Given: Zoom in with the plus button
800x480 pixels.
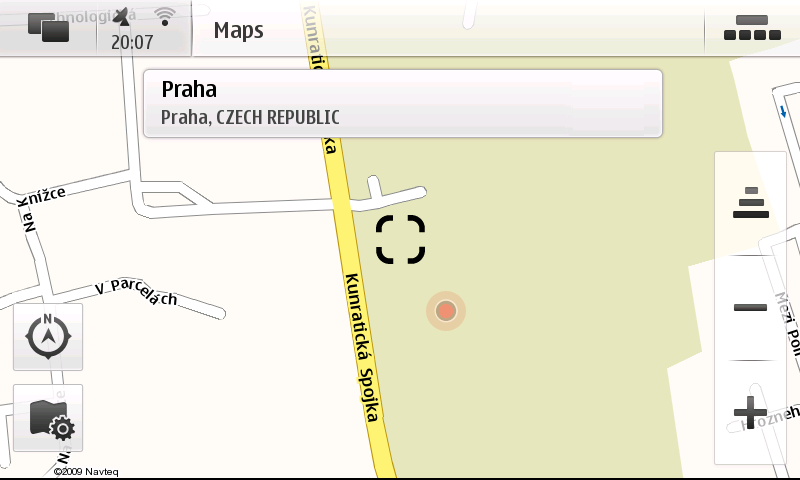Looking at the screenshot, I should (751, 412).
